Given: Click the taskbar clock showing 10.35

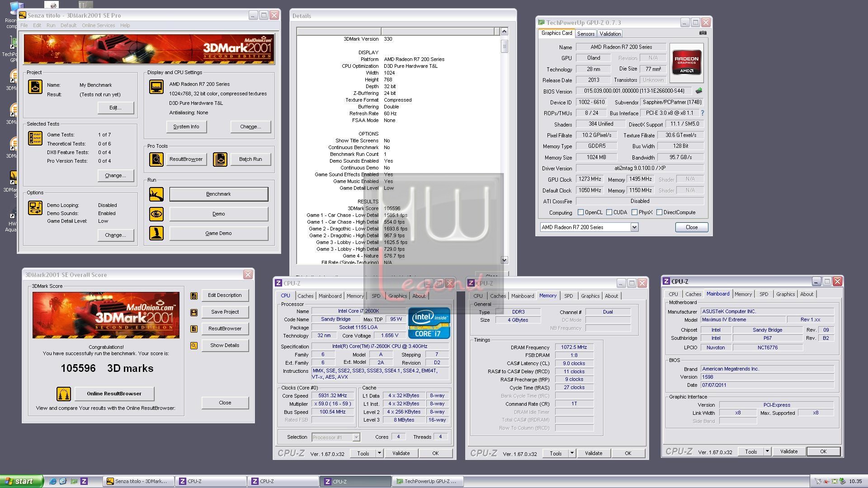Looking at the screenshot, I should 855,481.
